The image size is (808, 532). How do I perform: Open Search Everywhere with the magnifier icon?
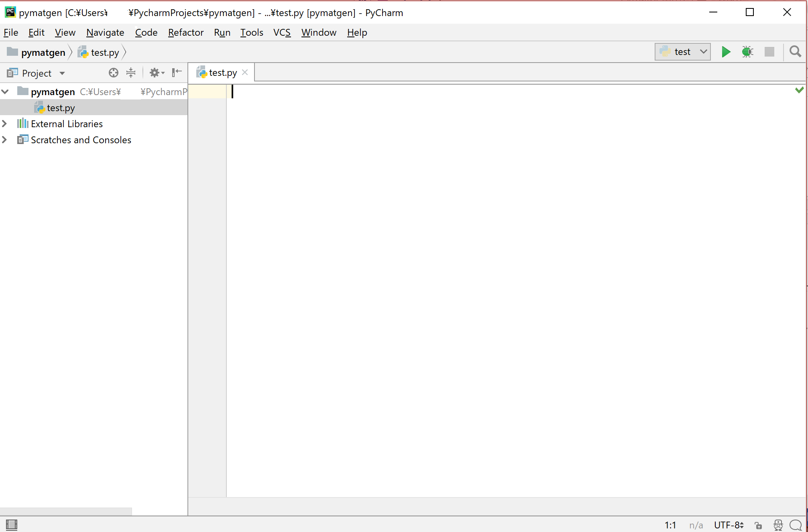click(x=795, y=52)
